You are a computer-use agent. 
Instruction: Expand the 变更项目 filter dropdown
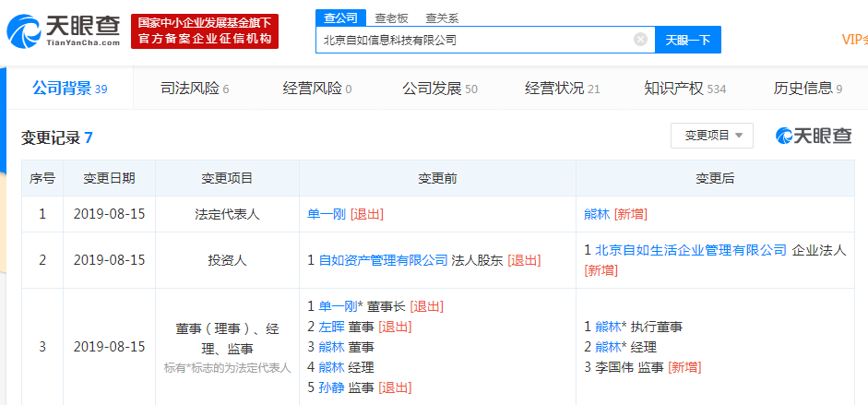click(x=712, y=136)
